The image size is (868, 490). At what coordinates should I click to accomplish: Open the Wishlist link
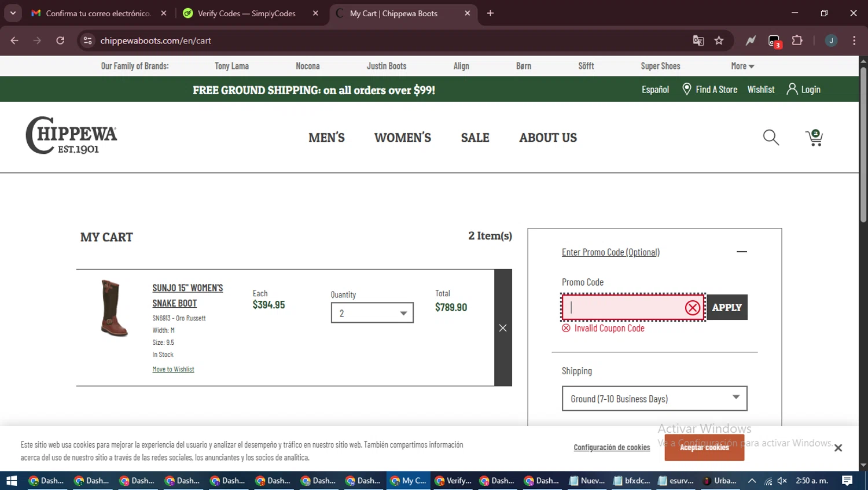[761, 89]
